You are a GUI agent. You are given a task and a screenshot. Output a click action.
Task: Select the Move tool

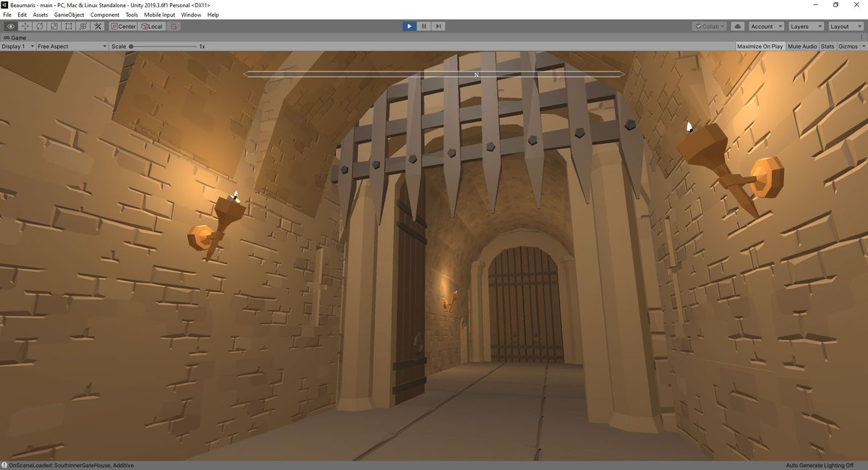[25, 26]
